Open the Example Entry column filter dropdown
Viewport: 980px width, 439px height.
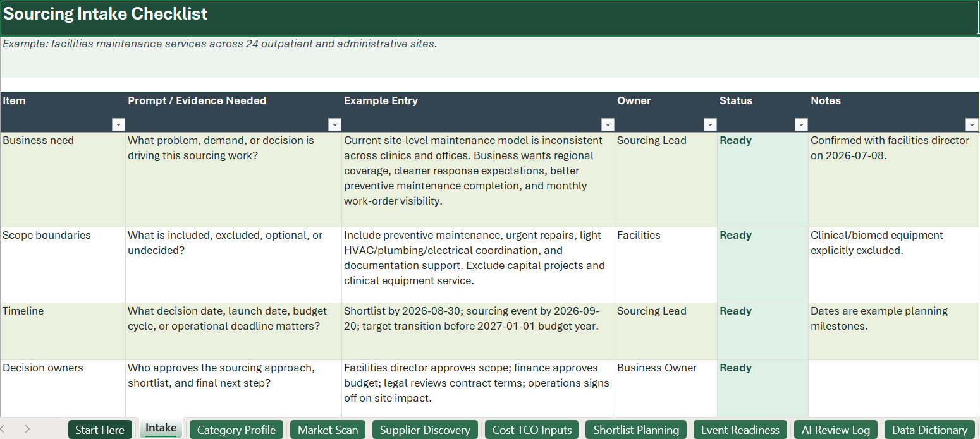(608, 124)
